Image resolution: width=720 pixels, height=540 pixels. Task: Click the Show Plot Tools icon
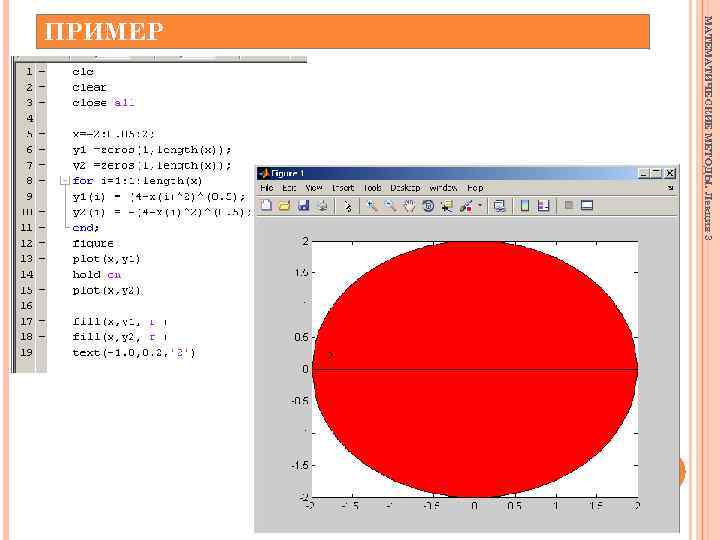coord(587,205)
